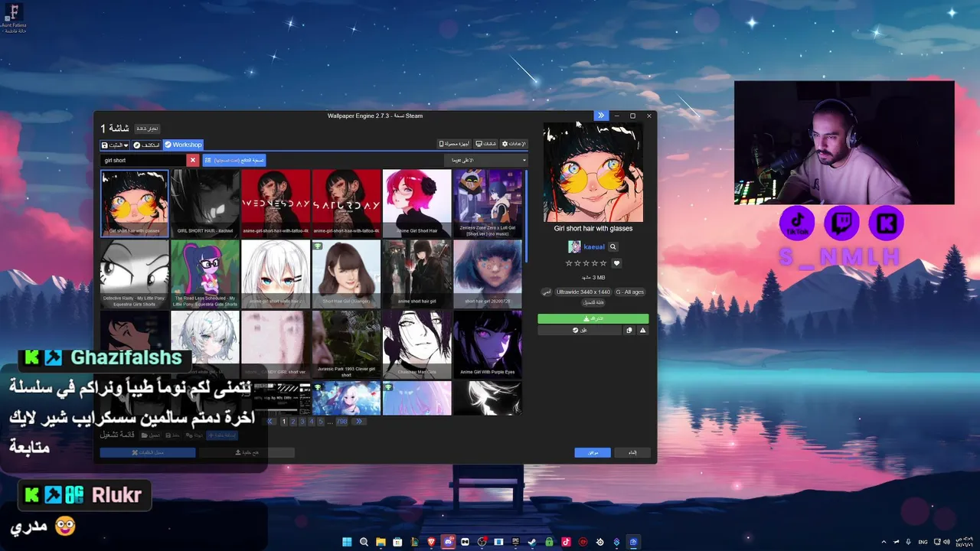Select 'The Road Less Scheduled' wallpaper

[205, 274]
